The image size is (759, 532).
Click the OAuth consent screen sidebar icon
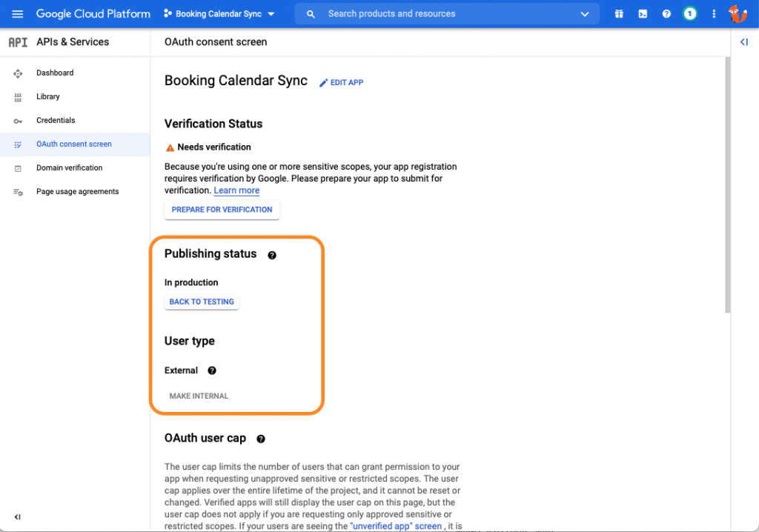[x=18, y=144]
